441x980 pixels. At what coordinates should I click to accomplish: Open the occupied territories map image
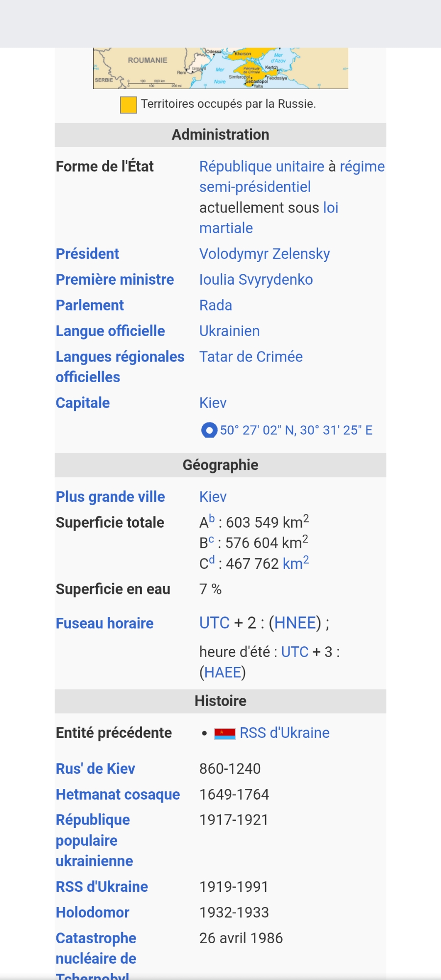tap(220, 68)
